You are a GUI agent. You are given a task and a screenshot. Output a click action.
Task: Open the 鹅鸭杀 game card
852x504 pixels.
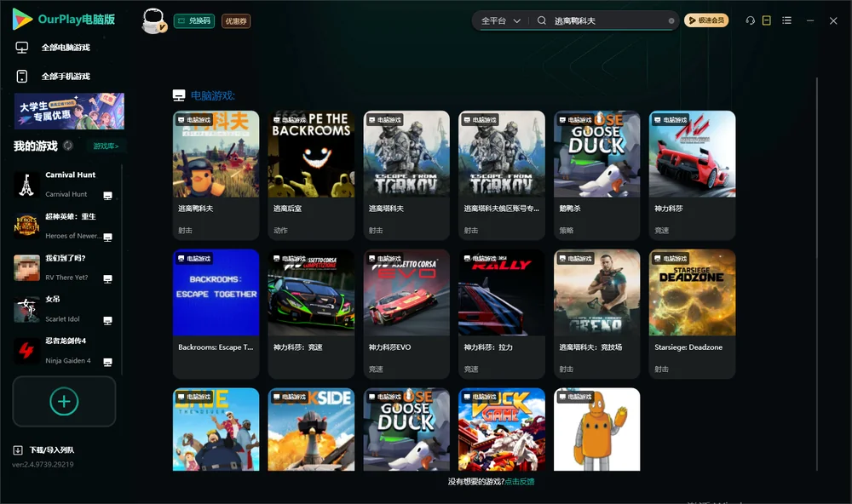tap(596, 175)
